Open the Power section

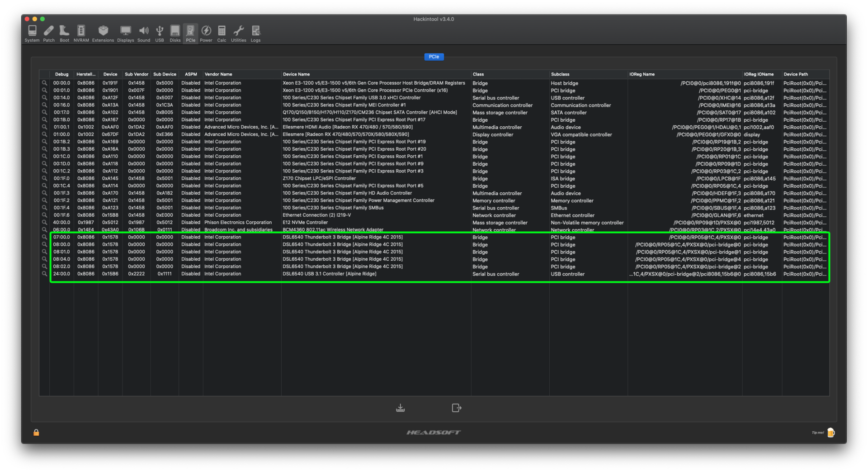click(x=206, y=33)
